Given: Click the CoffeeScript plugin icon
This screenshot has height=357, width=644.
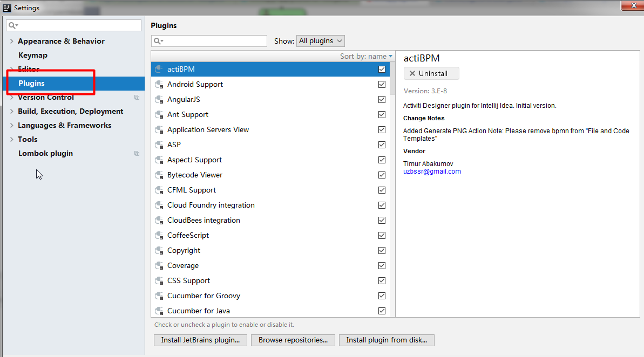Looking at the screenshot, I should (159, 236).
